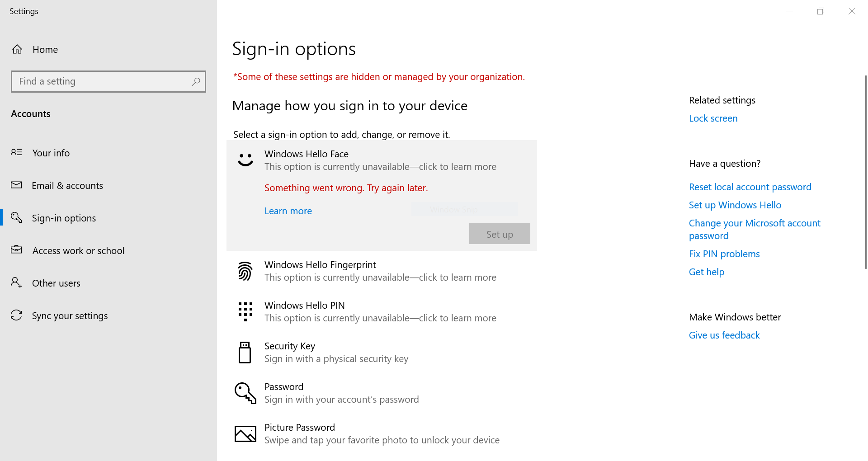Open Sync your settings page
Viewport: 868px width, 461px height.
click(x=108, y=315)
